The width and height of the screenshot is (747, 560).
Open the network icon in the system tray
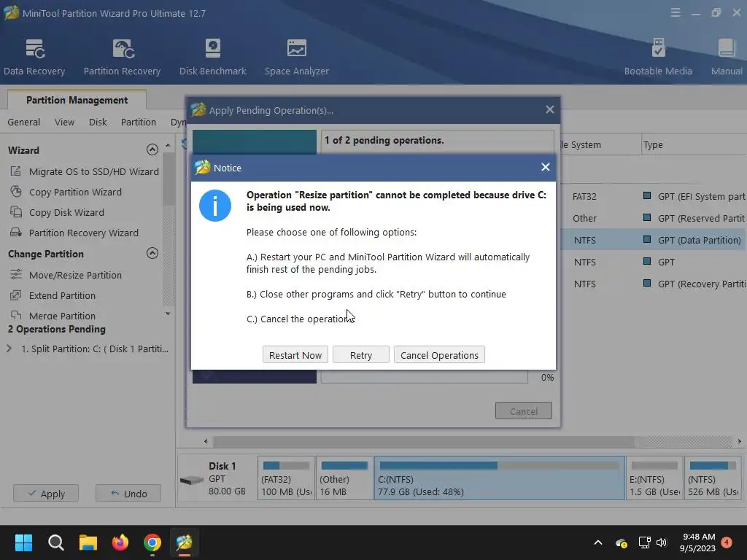pos(644,542)
